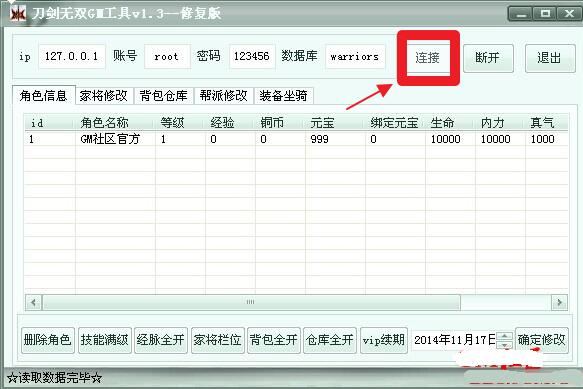Decrease the date with the spinner down arrow
The width and height of the screenshot is (583, 389).
pyautogui.click(x=504, y=345)
